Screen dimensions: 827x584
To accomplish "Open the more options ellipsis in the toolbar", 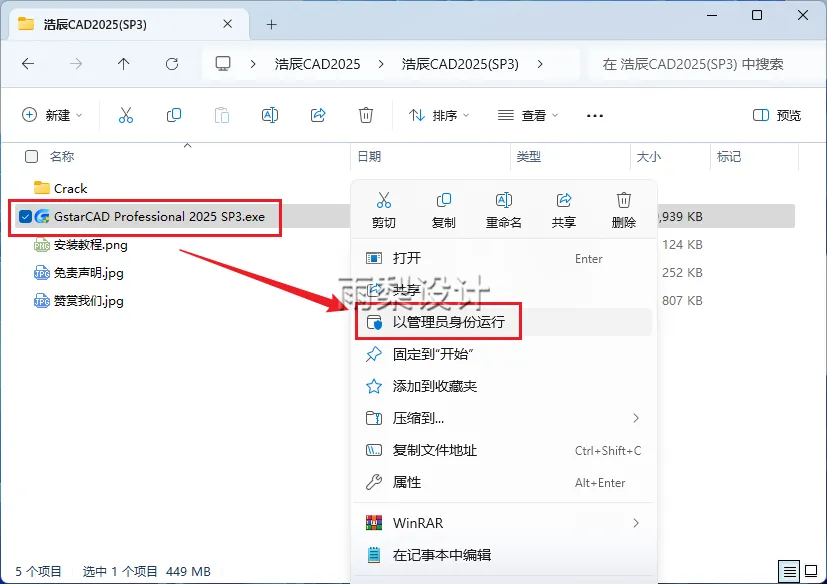I will pyautogui.click(x=594, y=116).
